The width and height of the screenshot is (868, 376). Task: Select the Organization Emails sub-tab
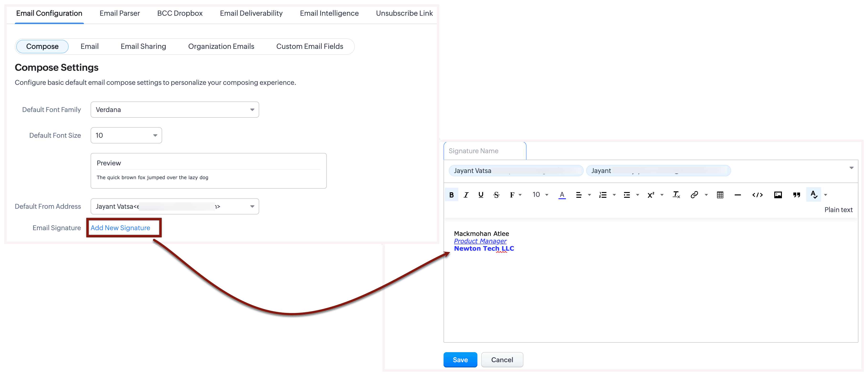coord(221,46)
